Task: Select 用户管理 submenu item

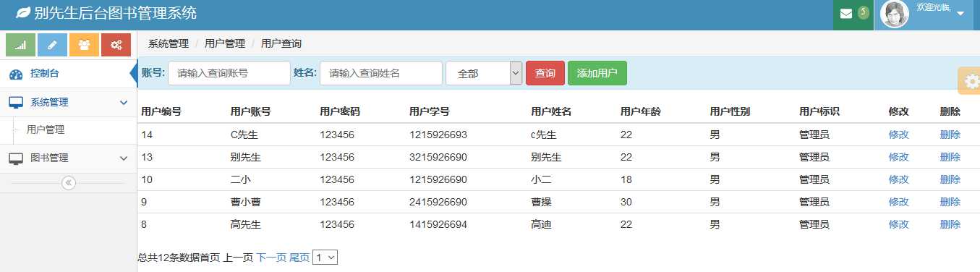Action: (x=46, y=130)
